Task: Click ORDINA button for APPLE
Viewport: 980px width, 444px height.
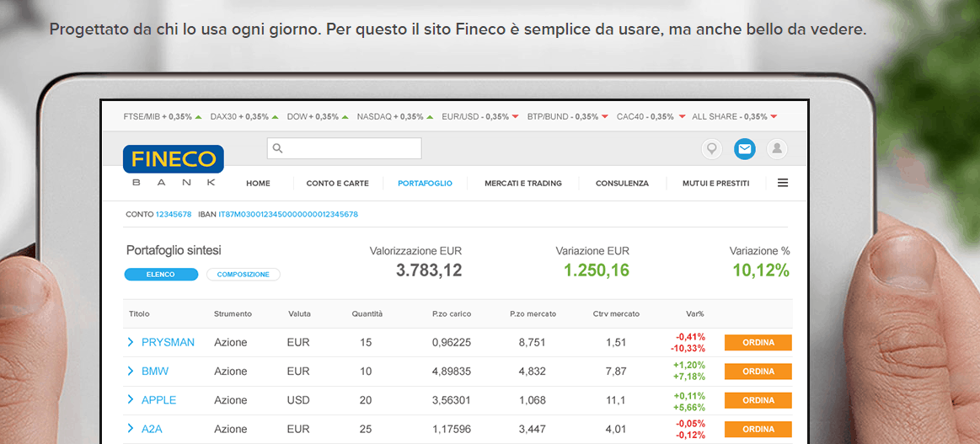Action: (758, 400)
